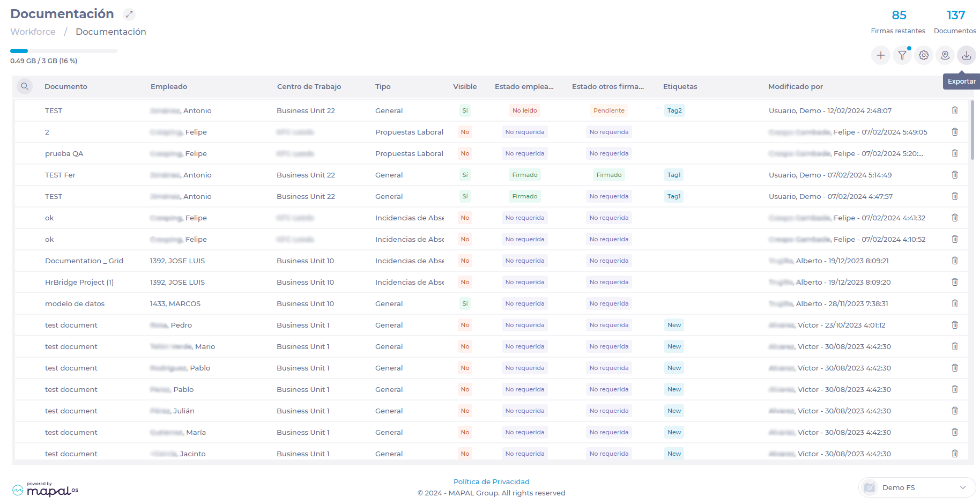The height and width of the screenshot is (504, 980).
Task: Sort by the Documento column header
Action: click(66, 86)
